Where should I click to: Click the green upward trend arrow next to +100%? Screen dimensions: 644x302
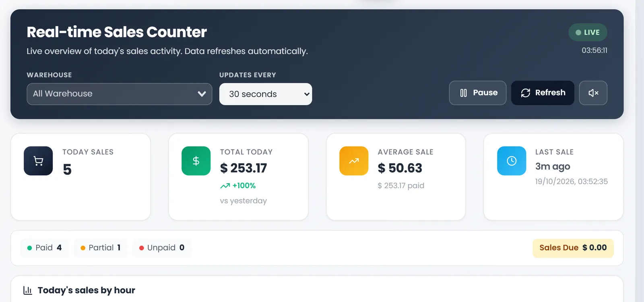tap(225, 186)
